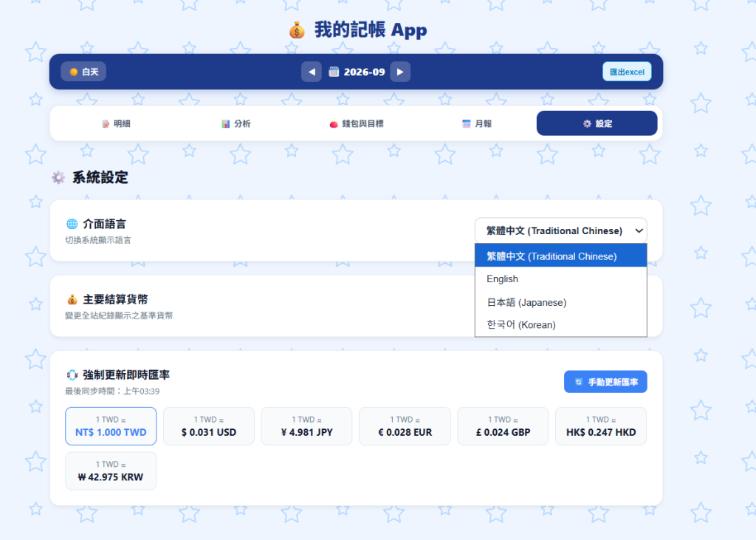
Task: Switch to the 明細 tab
Action: [x=116, y=123]
